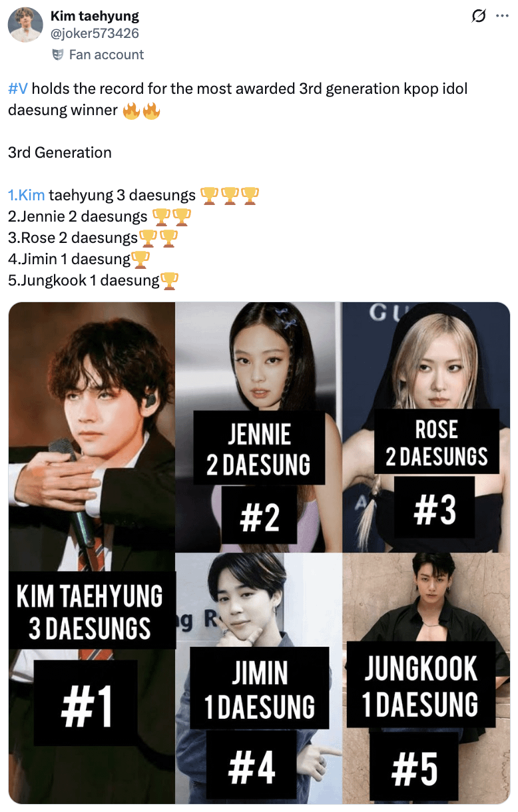Click the Fan account label
Screen dimensions: 518x812
[107, 55]
